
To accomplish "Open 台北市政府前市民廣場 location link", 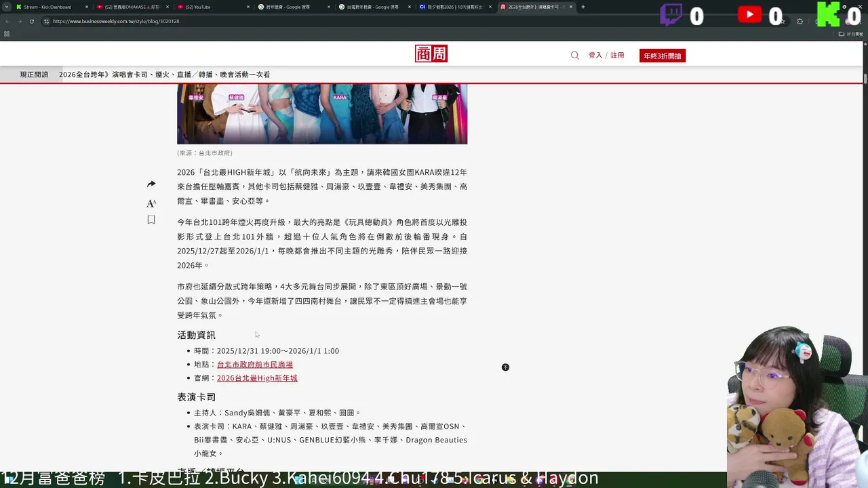I will 255,365.
